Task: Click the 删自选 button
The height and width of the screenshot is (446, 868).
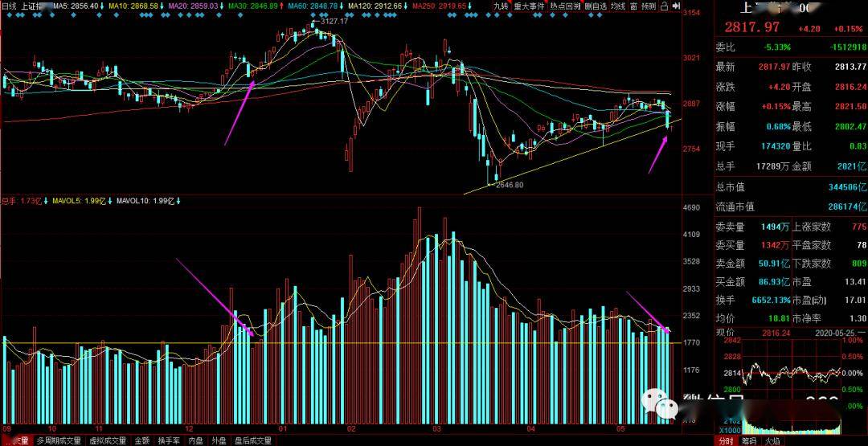Action: tap(596, 6)
